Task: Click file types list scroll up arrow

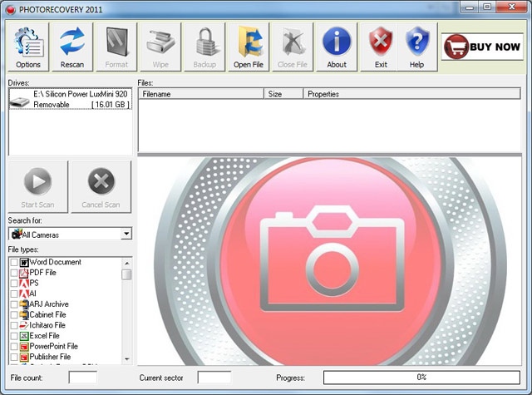Action: point(126,264)
